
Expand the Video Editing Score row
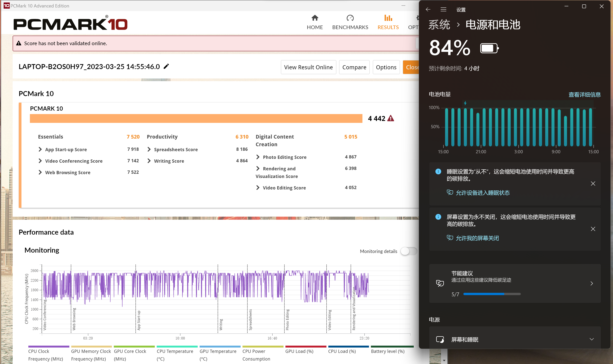[x=258, y=188]
